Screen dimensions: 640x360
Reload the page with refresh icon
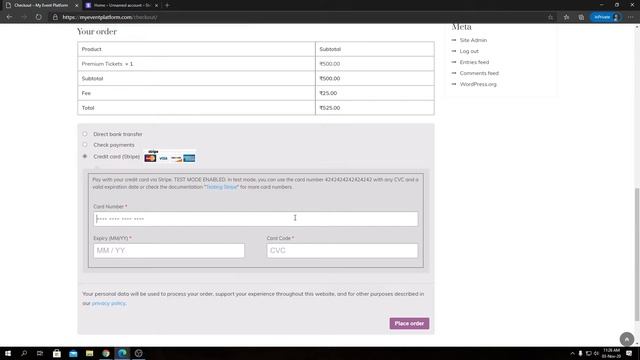click(x=38, y=17)
